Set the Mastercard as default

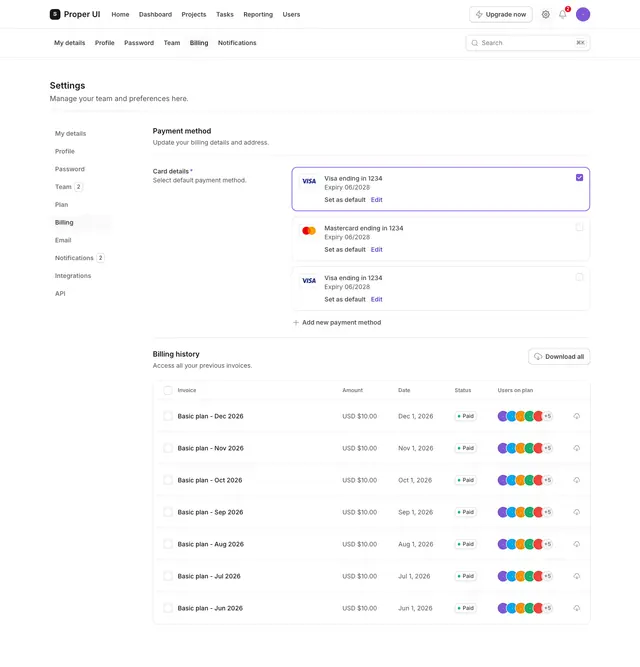pyautogui.click(x=345, y=250)
